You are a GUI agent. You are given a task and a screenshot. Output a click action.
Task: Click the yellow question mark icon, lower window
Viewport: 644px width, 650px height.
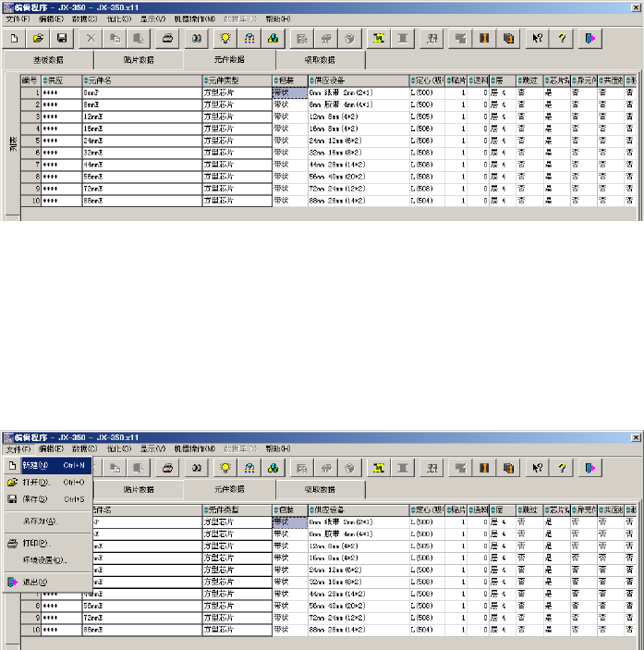coord(561,468)
